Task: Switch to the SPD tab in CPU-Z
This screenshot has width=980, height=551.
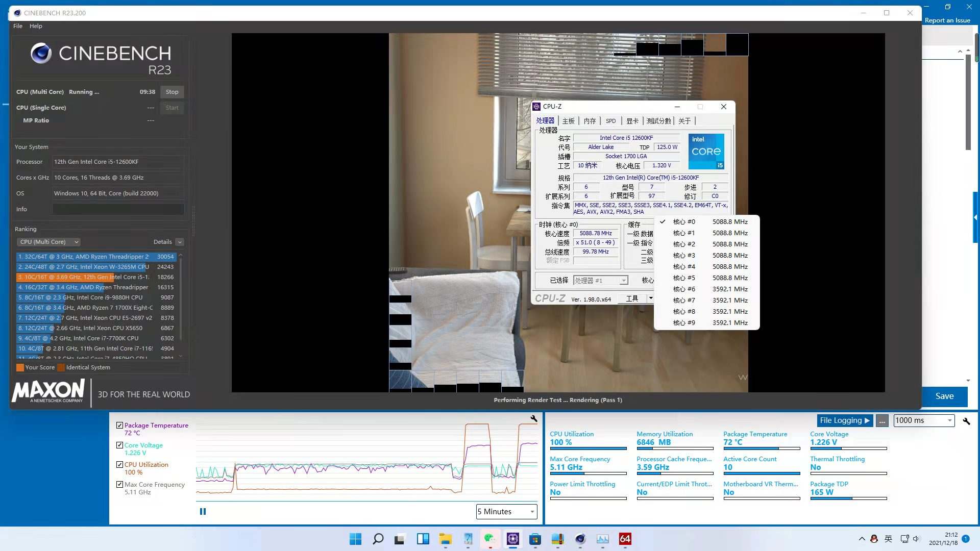Action: (x=610, y=121)
